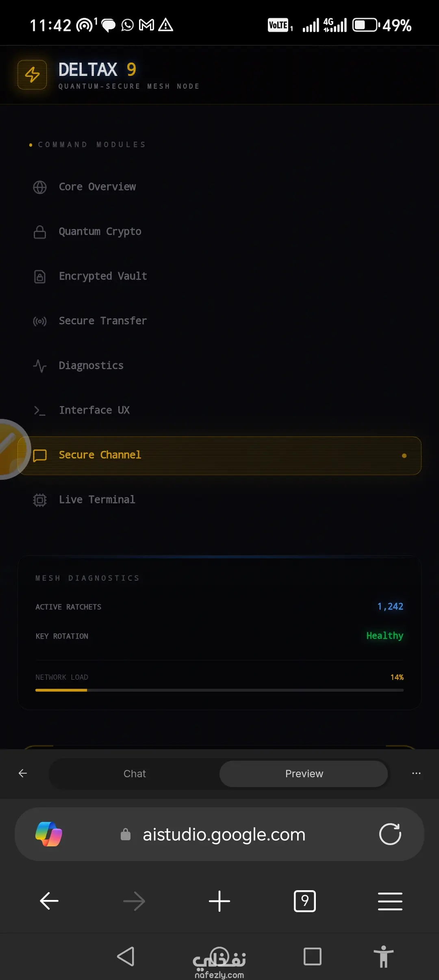Select Interface UX terminal prompt icon

click(40, 411)
